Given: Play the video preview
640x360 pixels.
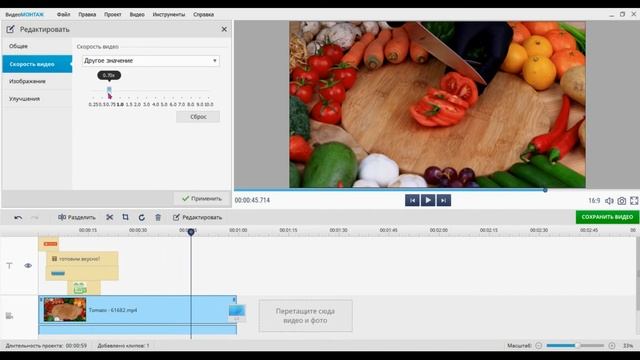Looking at the screenshot, I should click(x=428, y=200).
